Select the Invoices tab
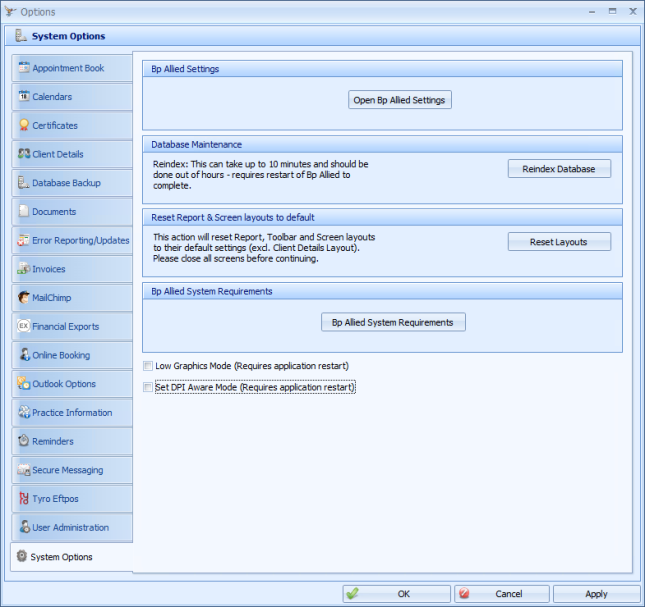Screen dimensions: 645x607 pos(72,269)
